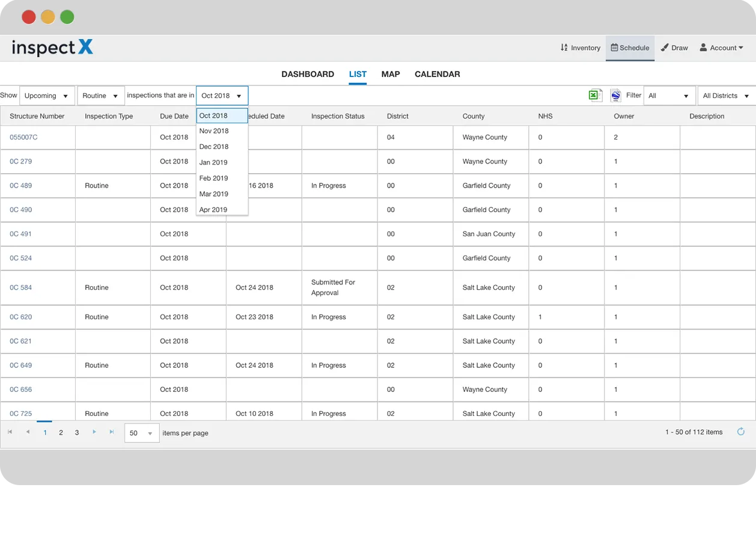Image resolution: width=756 pixels, height=535 pixels.
Task: Click the 'Oct 23 2018' scheduled date
Action: click(x=254, y=317)
